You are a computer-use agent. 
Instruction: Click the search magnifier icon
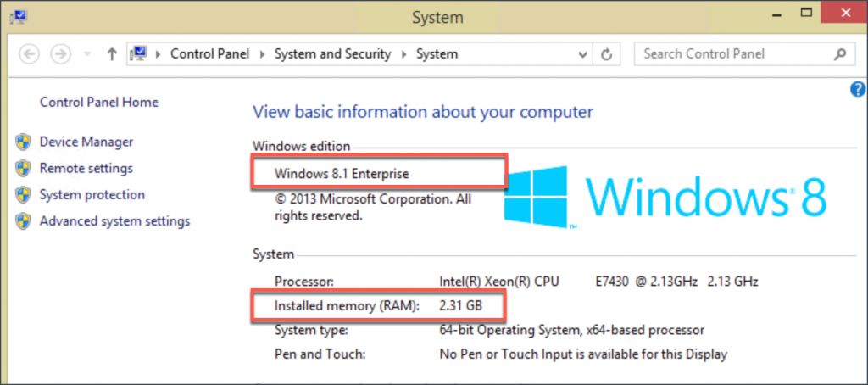tap(839, 54)
